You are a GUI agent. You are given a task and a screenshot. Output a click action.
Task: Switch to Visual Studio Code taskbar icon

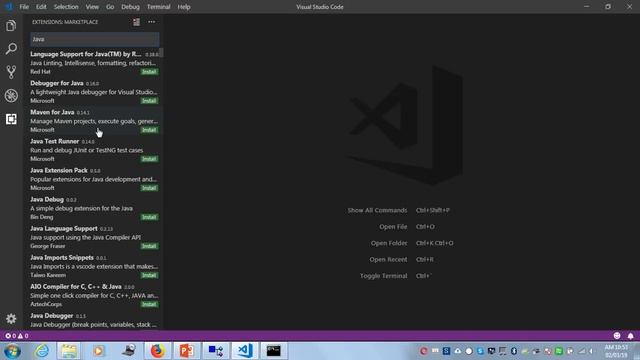[x=245, y=351]
